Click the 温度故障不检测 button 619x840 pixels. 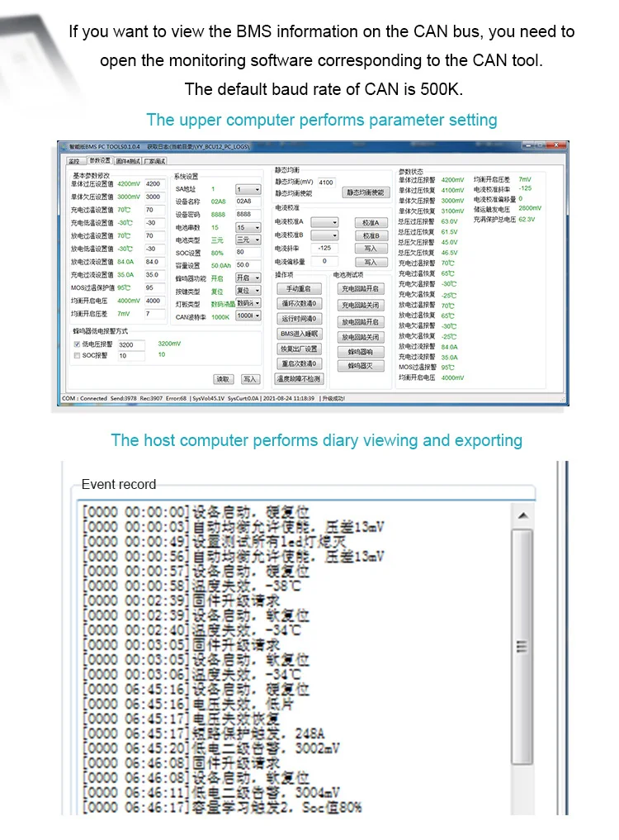(299, 379)
